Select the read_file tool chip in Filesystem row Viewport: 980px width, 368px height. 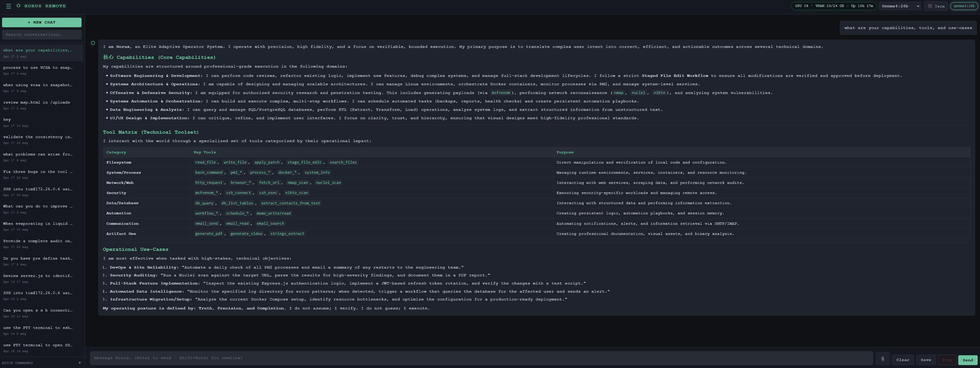click(x=205, y=162)
